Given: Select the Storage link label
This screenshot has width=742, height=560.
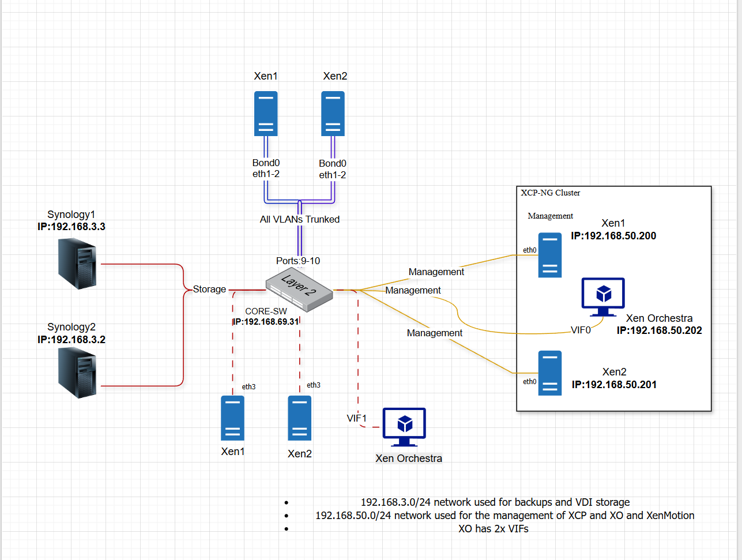Looking at the screenshot, I should point(209,290).
